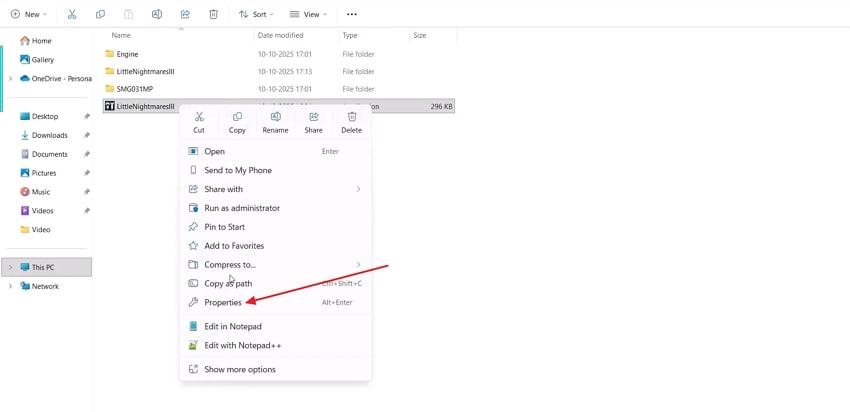850x412 pixels.
Task: Choose Rename in the context menu
Action: (275, 123)
